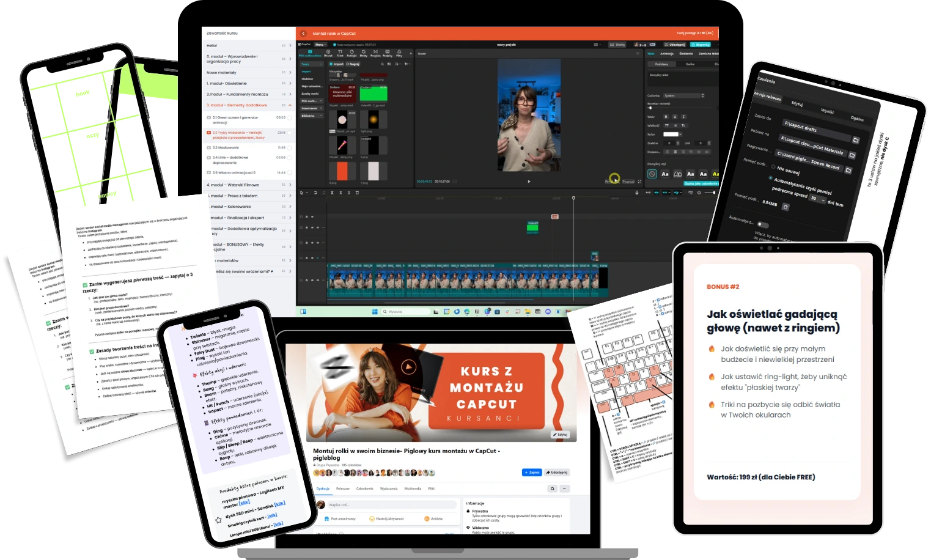Image resolution: width=931 pixels, height=560 pixels.
Task: Play the video in the CapCut player
Action: click(529, 182)
